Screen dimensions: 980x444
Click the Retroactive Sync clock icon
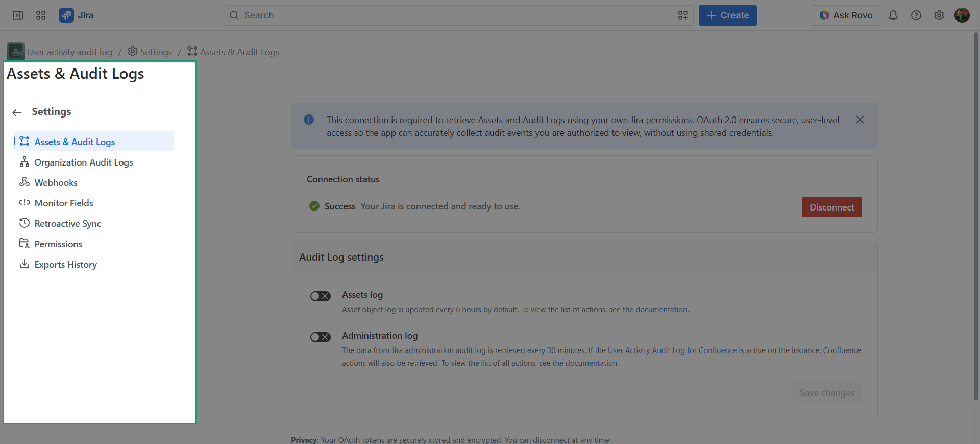coord(24,223)
